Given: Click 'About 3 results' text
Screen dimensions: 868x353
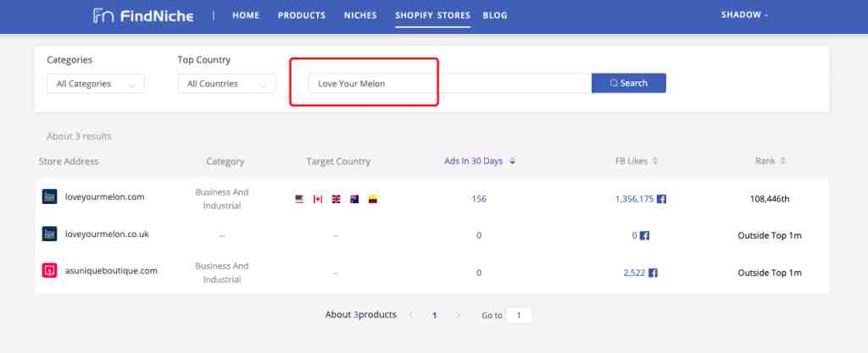Looking at the screenshot, I should point(79,136).
